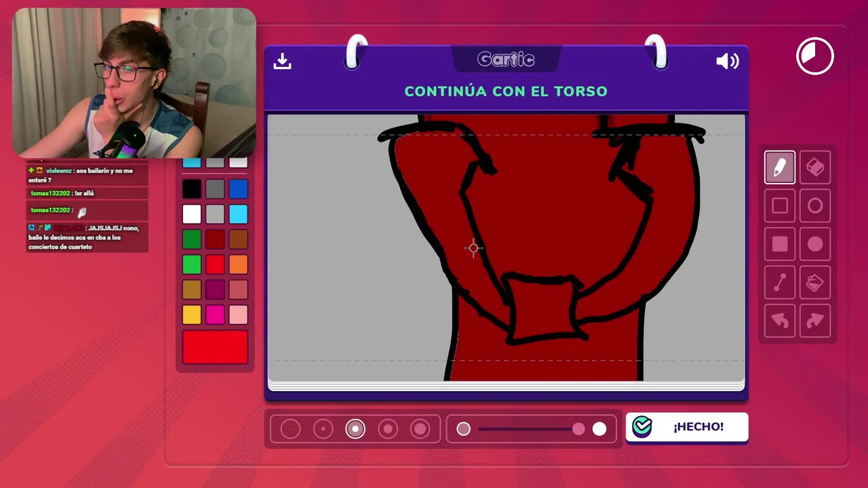Select the second brush size
This screenshot has height=488, width=868.
click(323, 428)
